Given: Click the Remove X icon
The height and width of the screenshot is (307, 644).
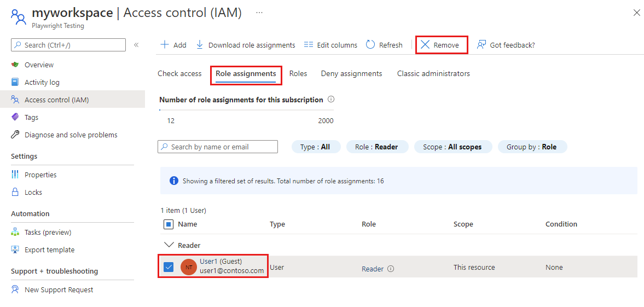Looking at the screenshot, I should tap(425, 45).
